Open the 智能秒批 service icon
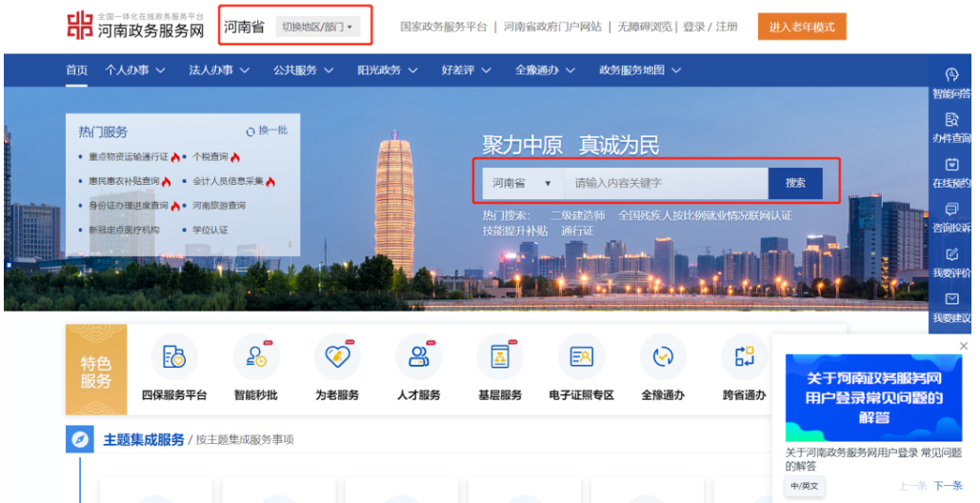 tap(255, 357)
